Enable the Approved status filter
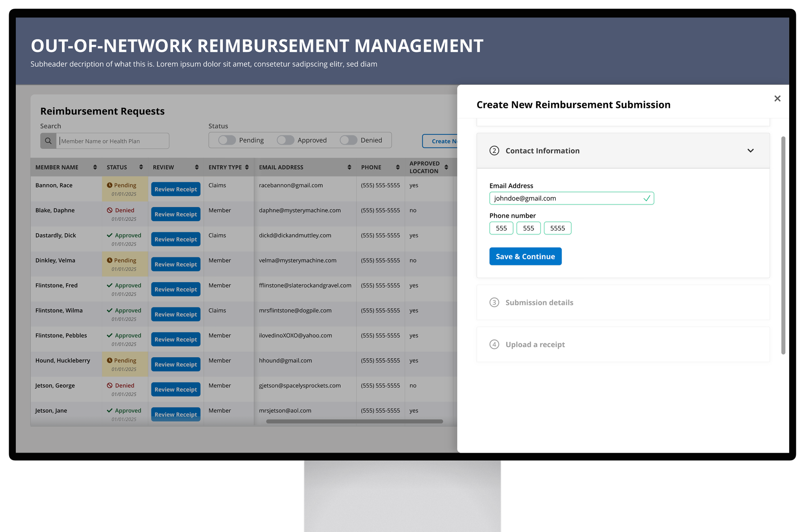This screenshot has width=805, height=532. 285,140
